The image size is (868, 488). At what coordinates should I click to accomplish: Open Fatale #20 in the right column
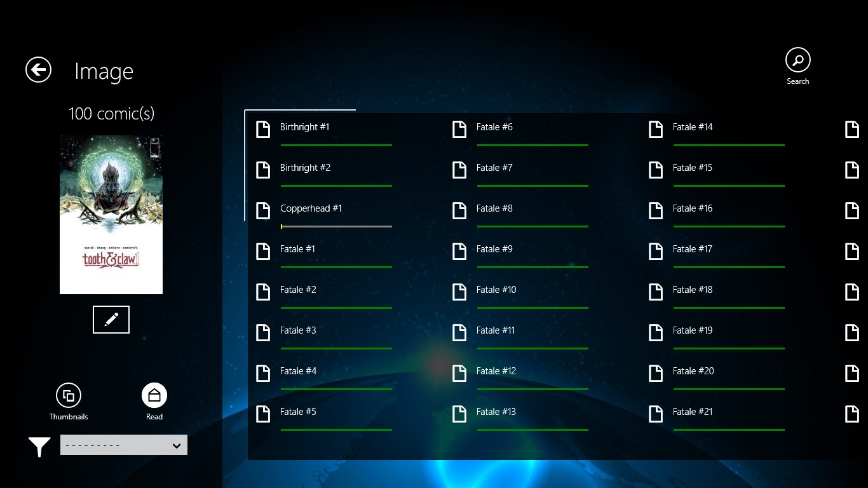(x=692, y=371)
